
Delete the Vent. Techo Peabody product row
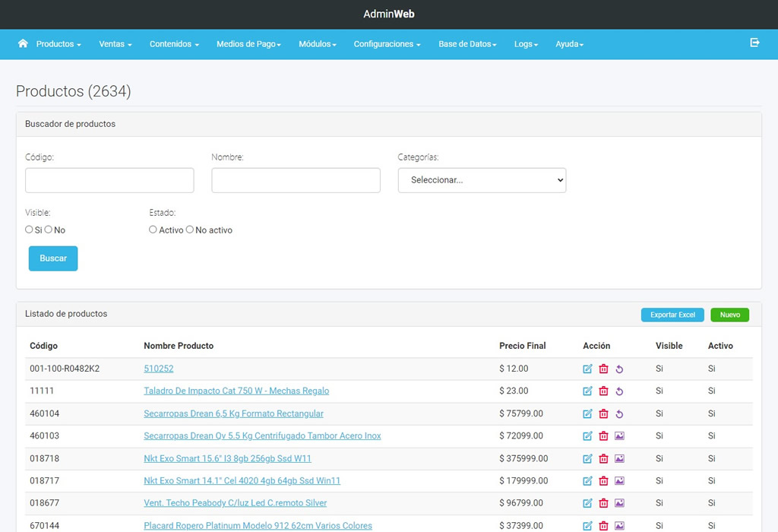pyautogui.click(x=603, y=503)
